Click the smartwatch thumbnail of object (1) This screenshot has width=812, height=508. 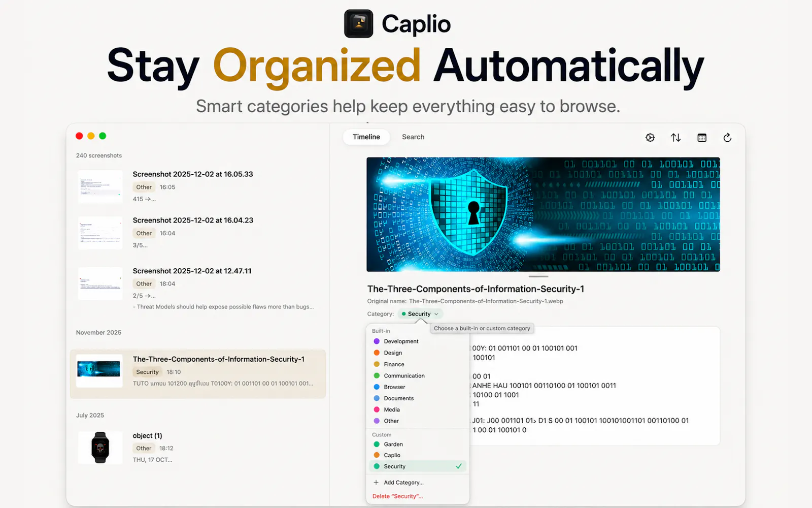[x=100, y=448]
